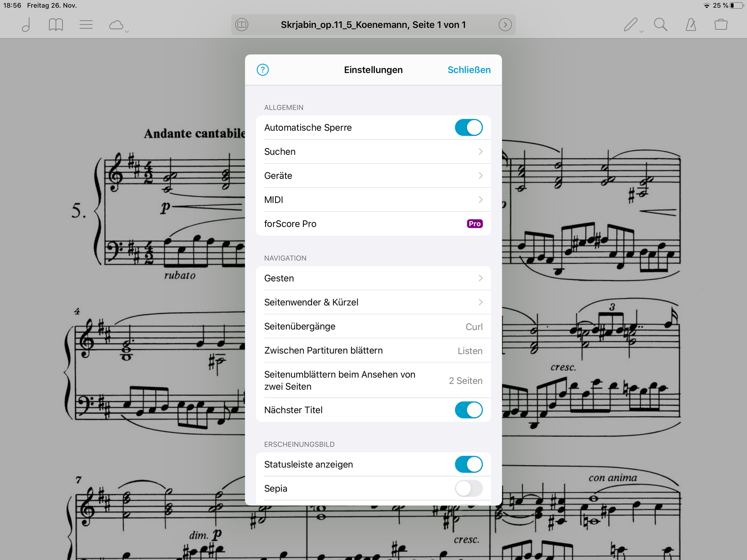Image resolution: width=747 pixels, height=560 pixels.
Task: Tap the Automatische Sperre label
Action: coord(308,127)
